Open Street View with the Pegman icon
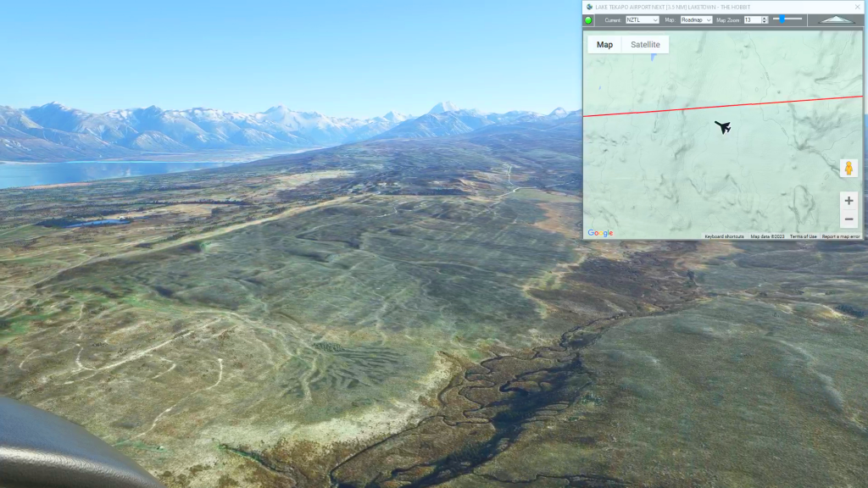The height and width of the screenshot is (488, 868). [849, 169]
